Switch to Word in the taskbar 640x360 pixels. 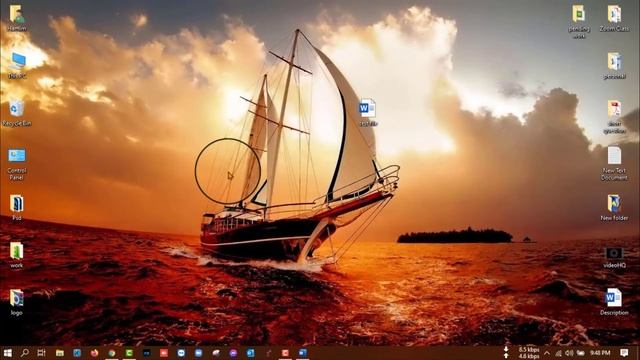[302, 353]
